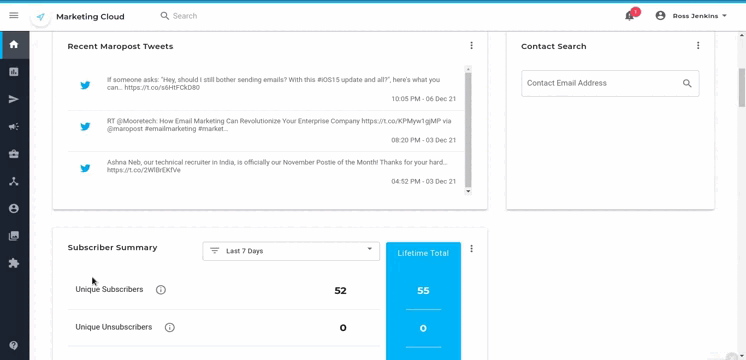Show info for Unique Subscribers

[161, 290]
